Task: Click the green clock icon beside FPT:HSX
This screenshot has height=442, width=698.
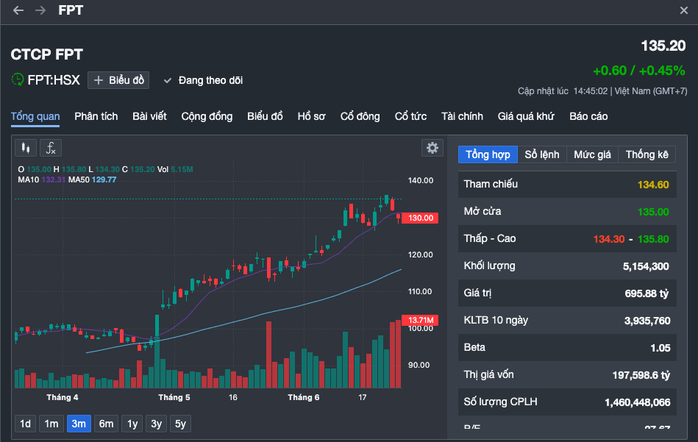Action: click(17, 80)
